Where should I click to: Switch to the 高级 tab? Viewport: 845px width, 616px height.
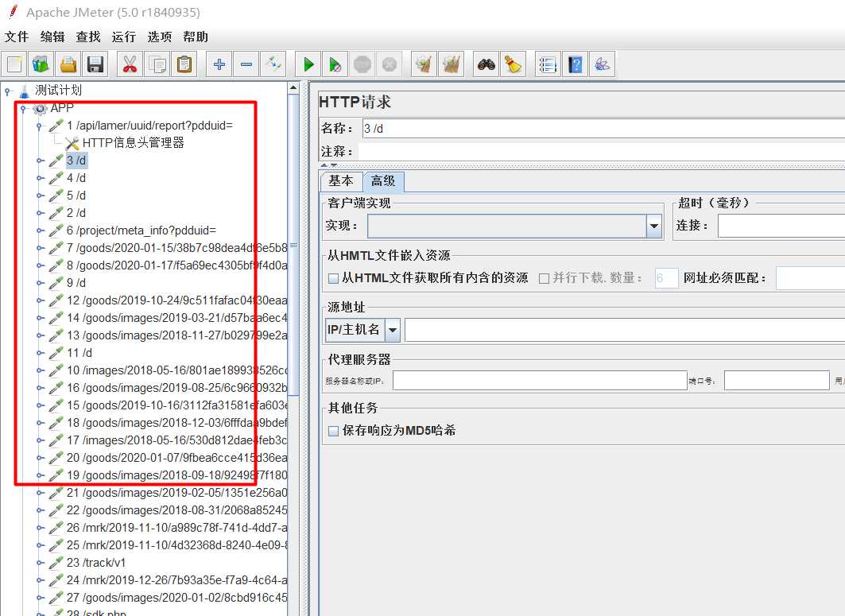[x=383, y=180]
